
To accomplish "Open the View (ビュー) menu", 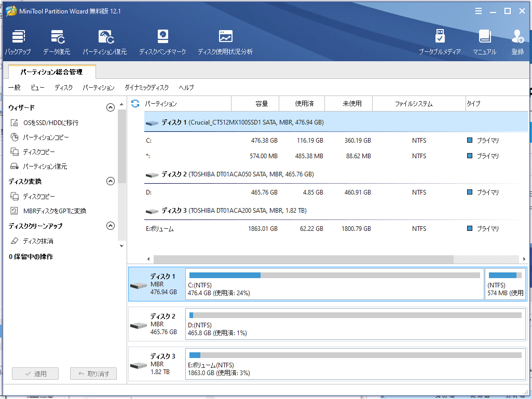I will point(37,88).
